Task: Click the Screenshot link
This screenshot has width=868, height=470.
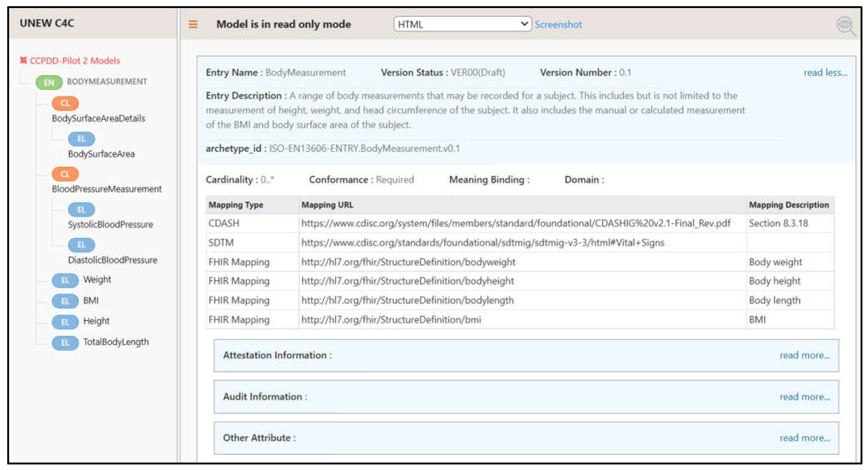Action: point(558,25)
